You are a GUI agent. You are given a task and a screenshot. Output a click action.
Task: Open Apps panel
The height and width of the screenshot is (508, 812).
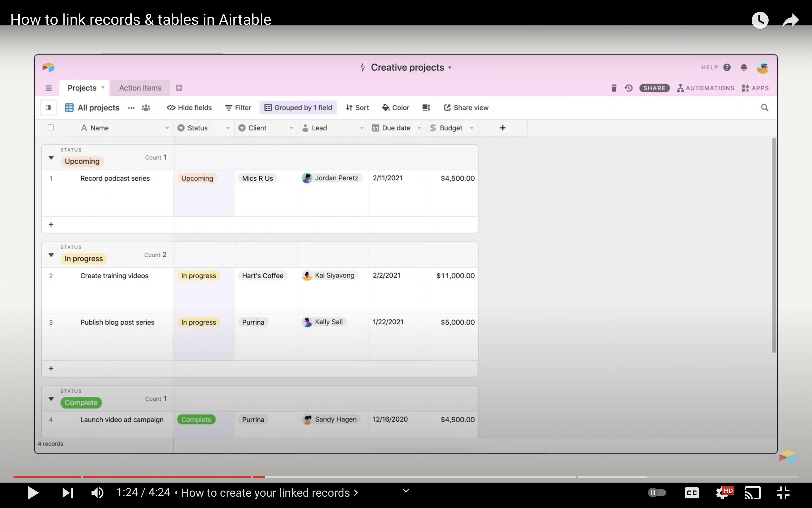click(x=755, y=88)
